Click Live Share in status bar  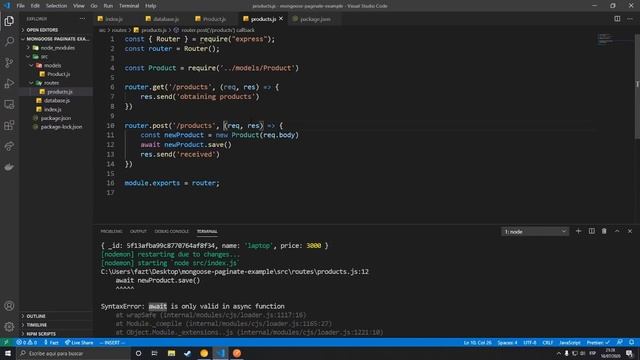pyautogui.click(x=79, y=342)
